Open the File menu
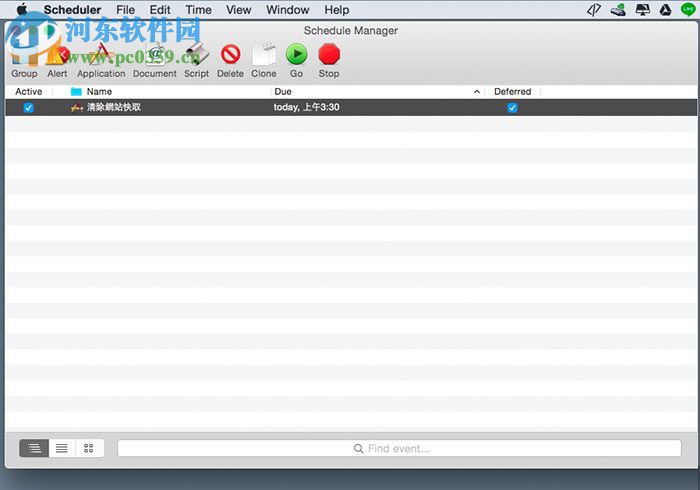Viewport: 700px width, 490px height. click(125, 9)
